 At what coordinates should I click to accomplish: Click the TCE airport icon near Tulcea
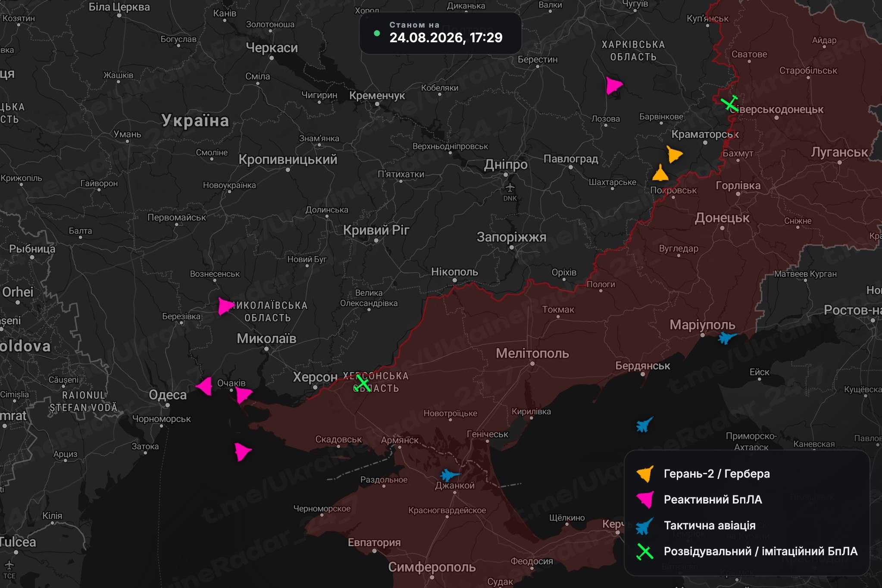click(x=9, y=565)
